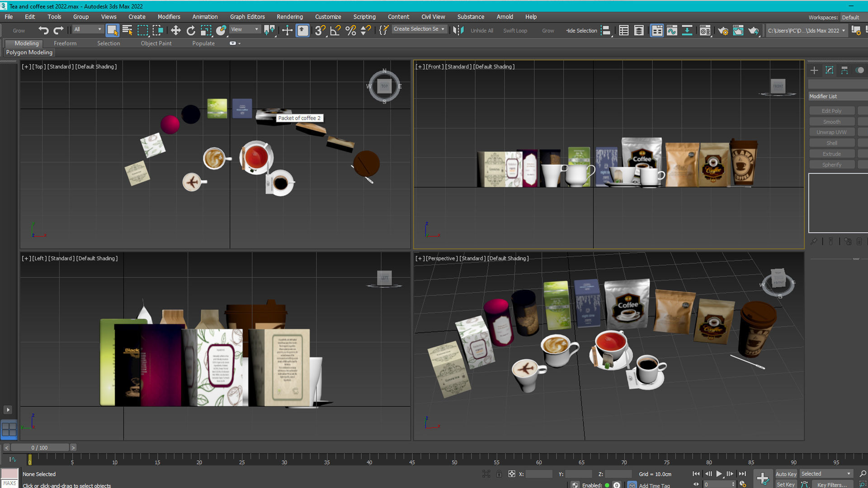Click the Align tool icon

(x=606, y=30)
